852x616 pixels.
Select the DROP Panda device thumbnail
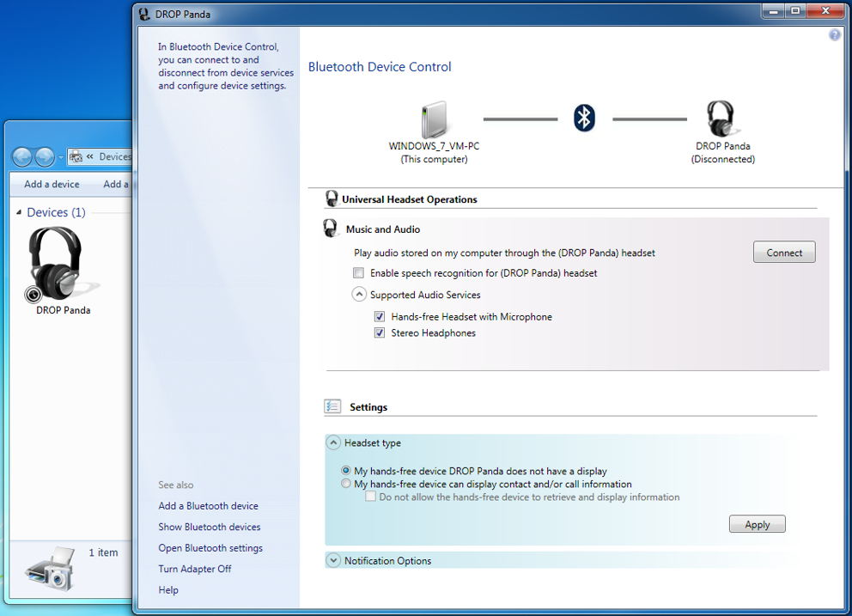point(57,262)
